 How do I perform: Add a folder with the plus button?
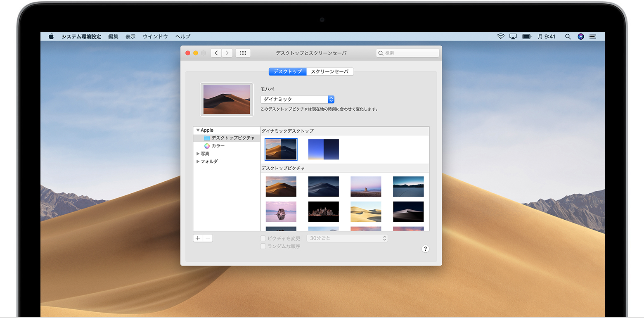coord(198,238)
